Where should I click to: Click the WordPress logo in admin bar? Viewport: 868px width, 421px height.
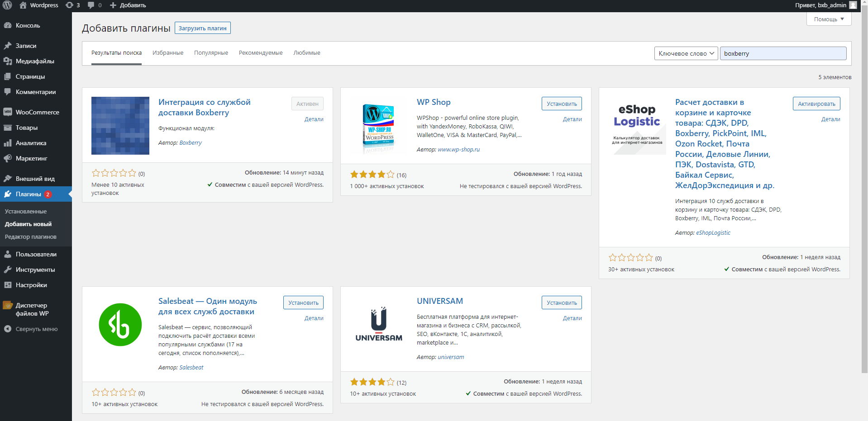(7, 5)
